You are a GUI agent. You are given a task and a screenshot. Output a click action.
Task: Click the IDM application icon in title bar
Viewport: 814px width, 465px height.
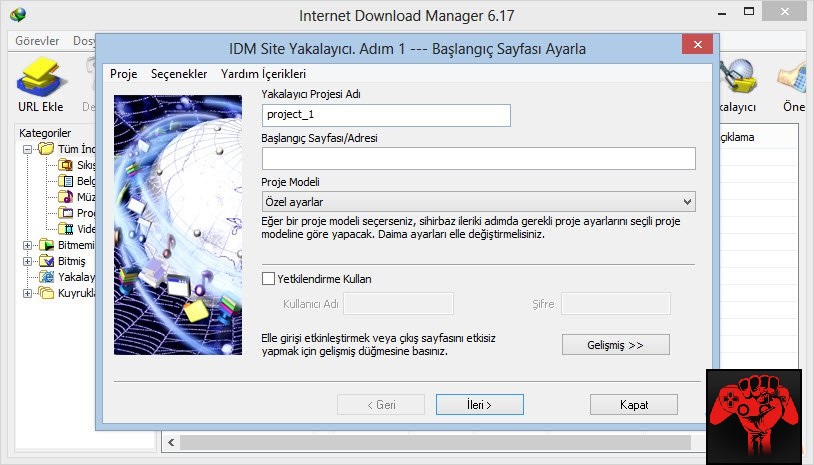(x=18, y=15)
